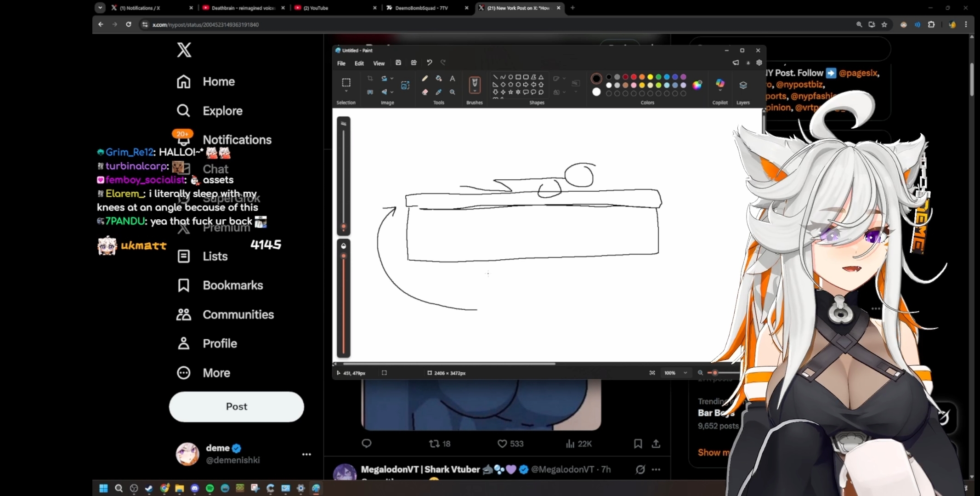Open File Explorer from the taskbar
The height and width of the screenshot is (496, 980).
pos(180,488)
